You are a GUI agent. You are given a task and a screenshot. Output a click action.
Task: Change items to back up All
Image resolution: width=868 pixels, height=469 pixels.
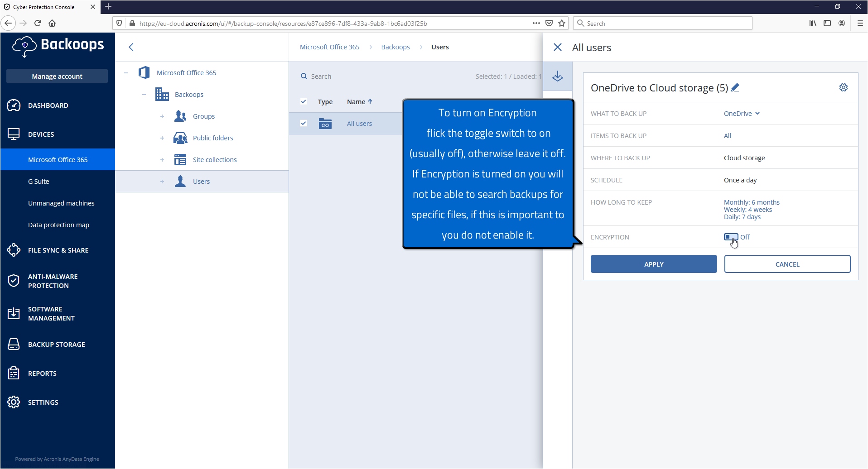pos(727,135)
